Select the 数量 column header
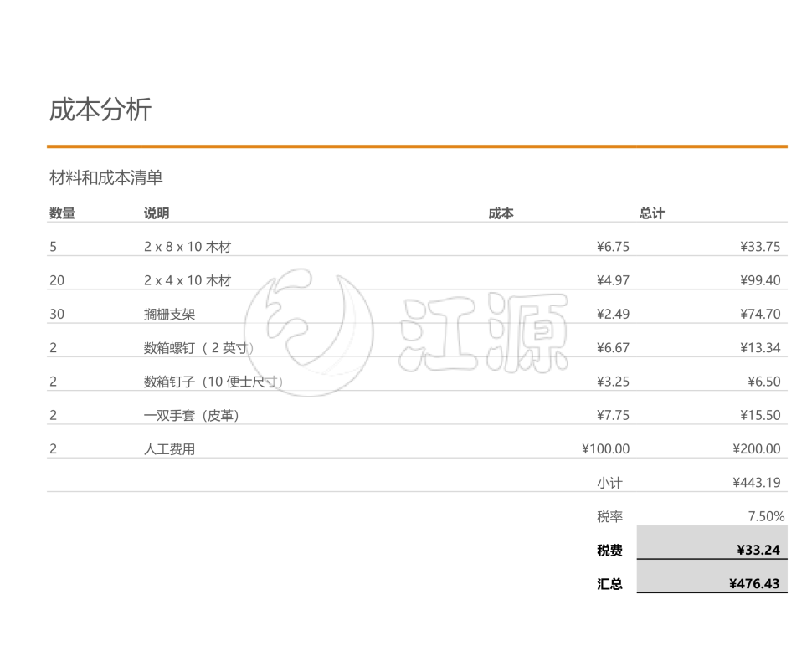The width and height of the screenshot is (812, 666). (62, 213)
